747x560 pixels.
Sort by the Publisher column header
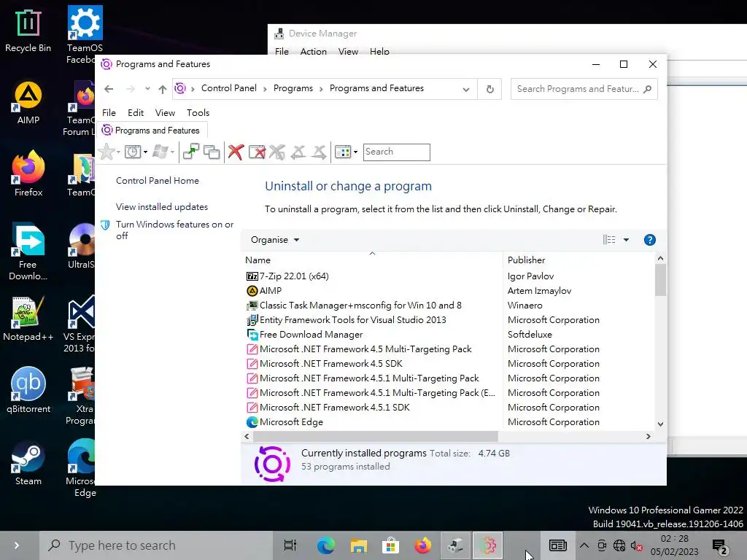click(x=578, y=260)
